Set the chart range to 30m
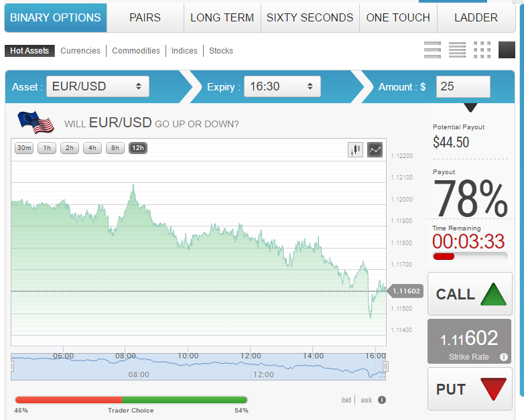The image size is (524, 420). [x=24, y=148]
